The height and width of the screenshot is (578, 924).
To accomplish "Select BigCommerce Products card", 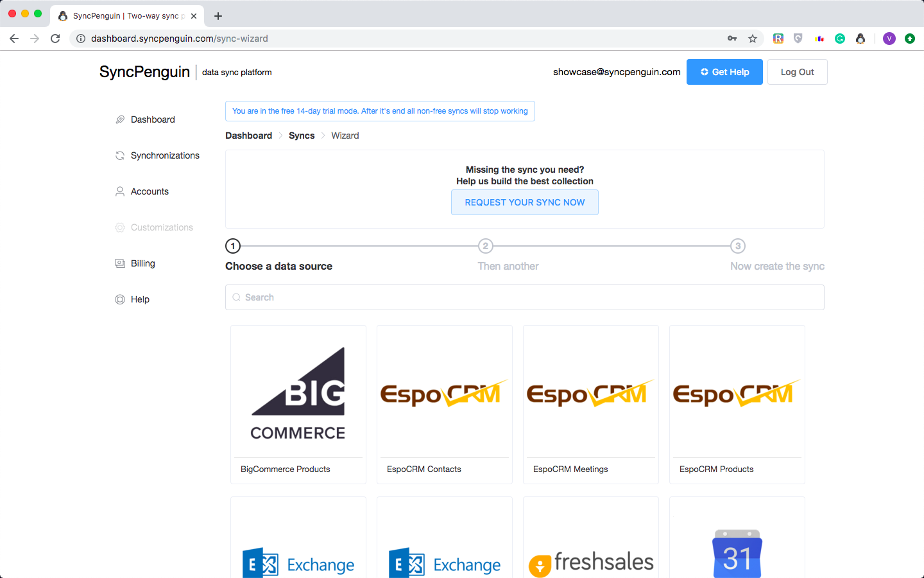I will (x=298, y=405).
